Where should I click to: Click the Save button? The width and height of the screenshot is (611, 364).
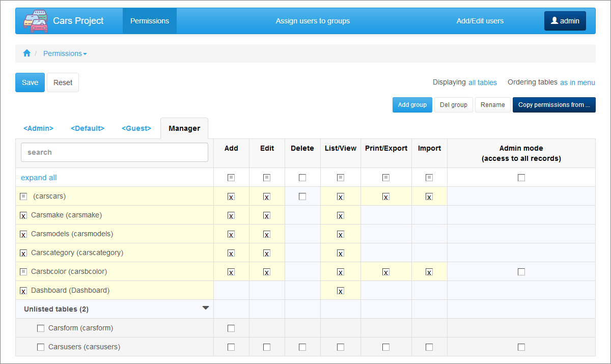point(30,82)
